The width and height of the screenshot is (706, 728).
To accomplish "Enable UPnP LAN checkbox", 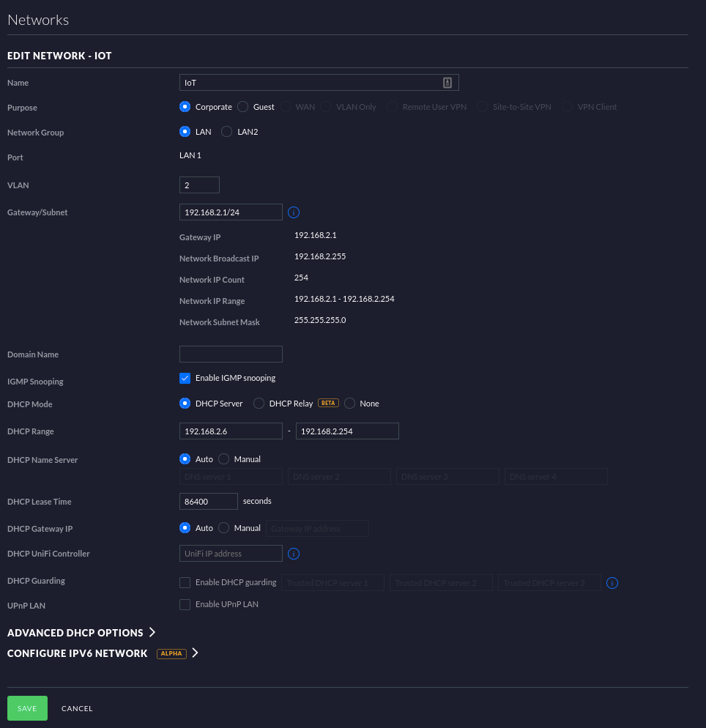I will pyautogui.click(x=185, y=604).
